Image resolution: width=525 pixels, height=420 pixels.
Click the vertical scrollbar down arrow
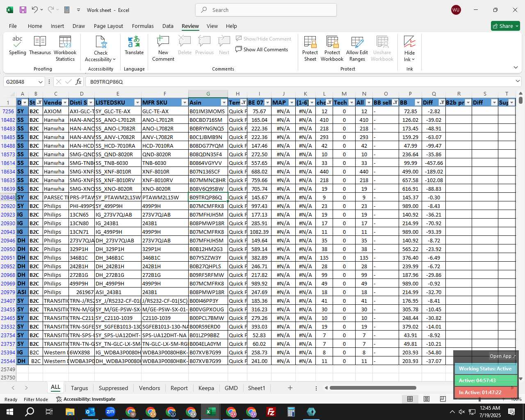tap(520, 379)
